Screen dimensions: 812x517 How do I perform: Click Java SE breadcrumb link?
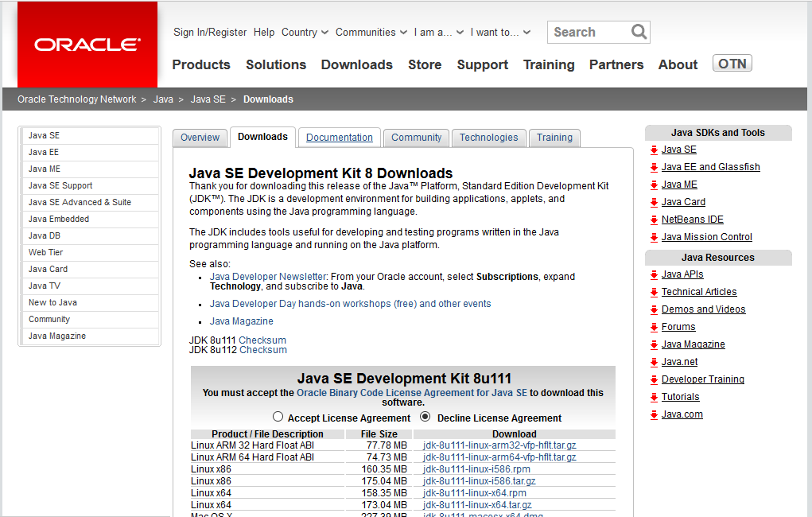[208, 99]
